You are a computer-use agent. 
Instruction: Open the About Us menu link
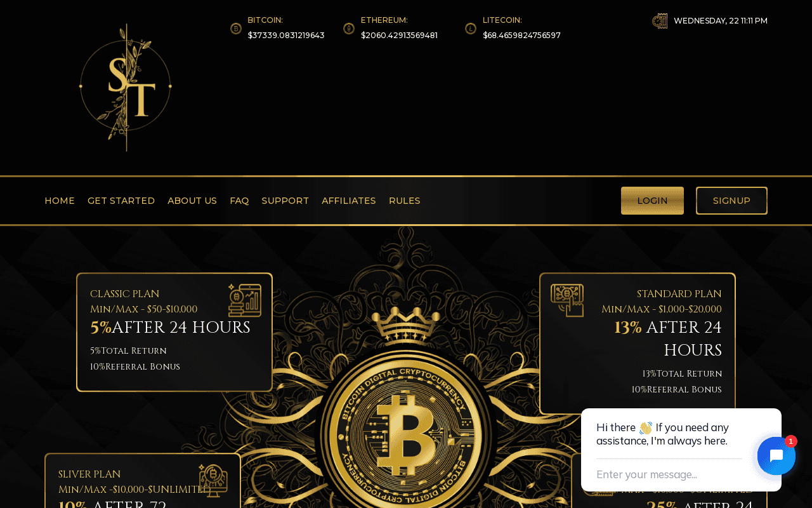192,201
